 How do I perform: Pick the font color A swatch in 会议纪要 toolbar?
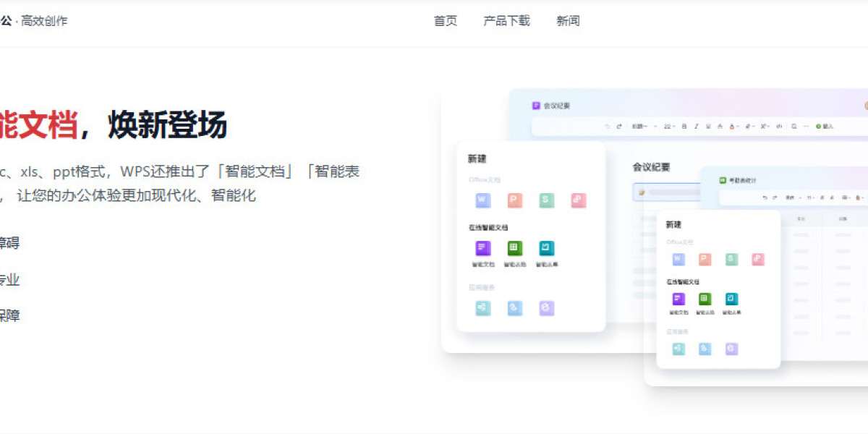(733, 126)
